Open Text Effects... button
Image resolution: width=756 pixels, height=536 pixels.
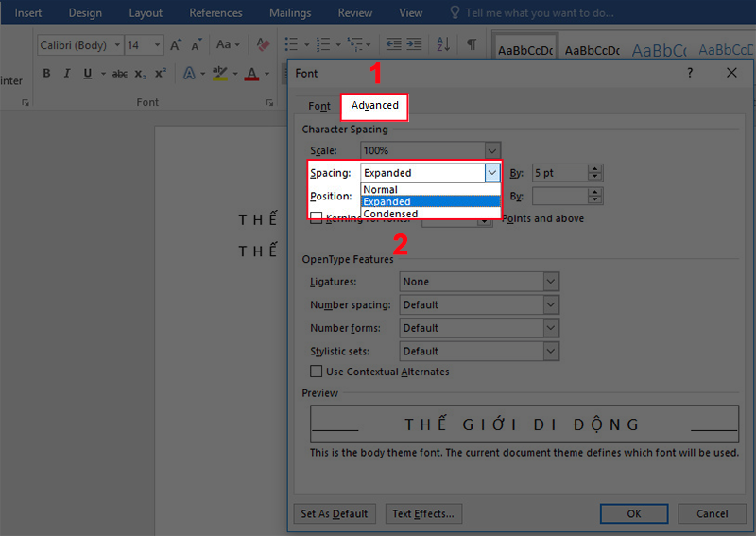coord(423,514)
